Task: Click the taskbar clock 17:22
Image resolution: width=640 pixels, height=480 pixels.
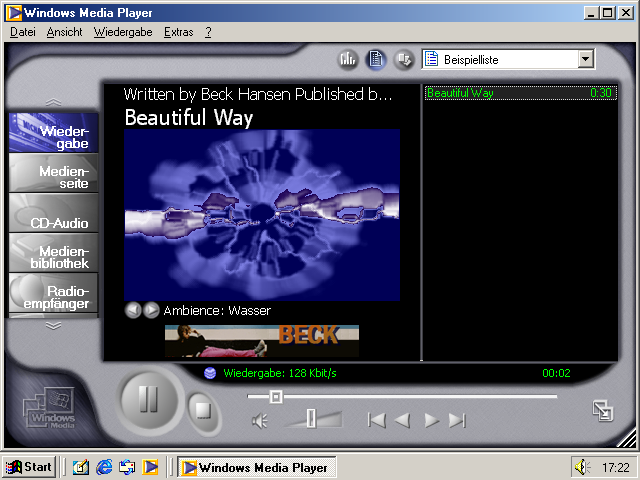Action: pyautogui.click(x=616, y=467)
